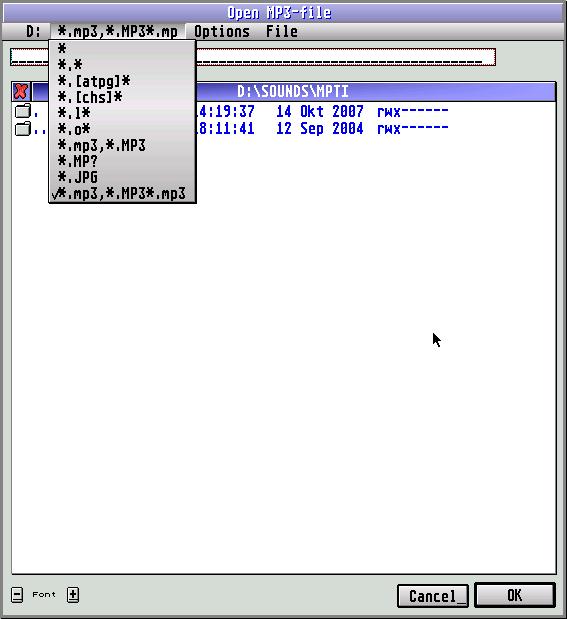Click the red X close icon
Image resolution: width=567 pixels, height=619 pixels.
coord(21,92)
